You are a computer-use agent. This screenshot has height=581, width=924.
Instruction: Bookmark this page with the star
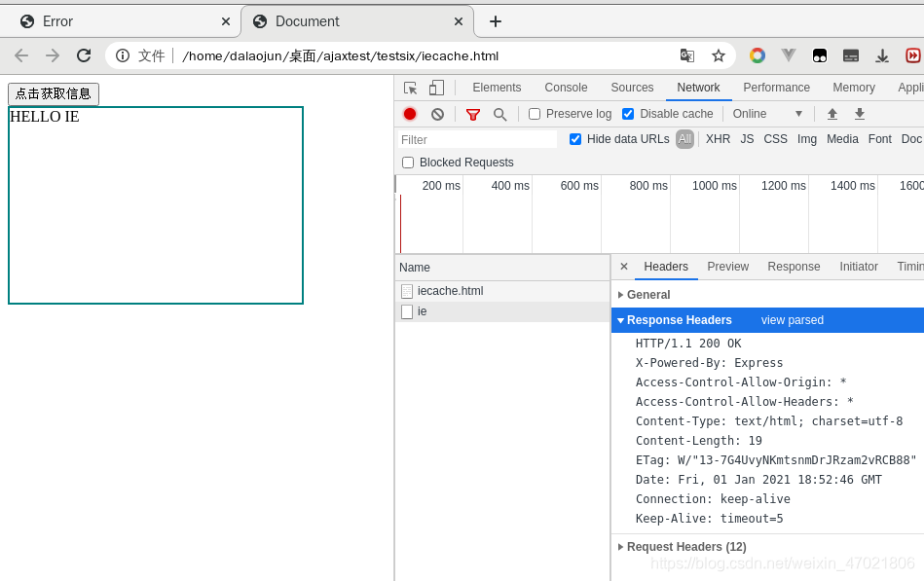pyautogui.click(x=719, y=56)
